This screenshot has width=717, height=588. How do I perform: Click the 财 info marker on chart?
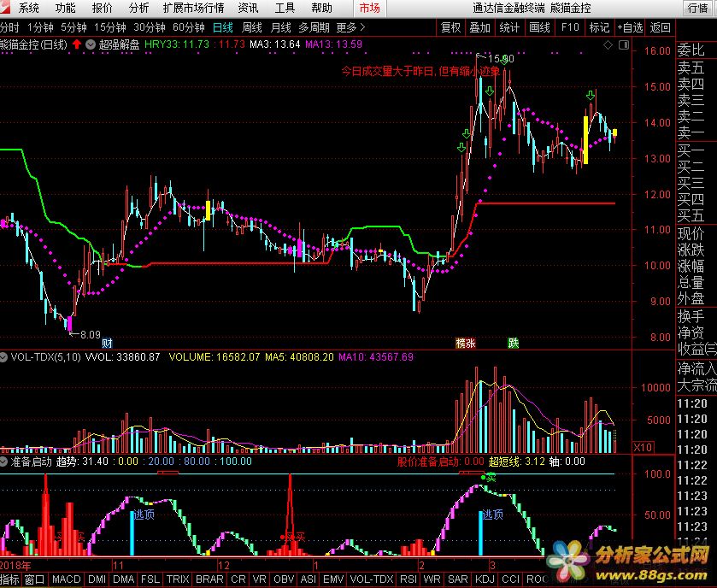pyautogui.click(x=107, y=343)
